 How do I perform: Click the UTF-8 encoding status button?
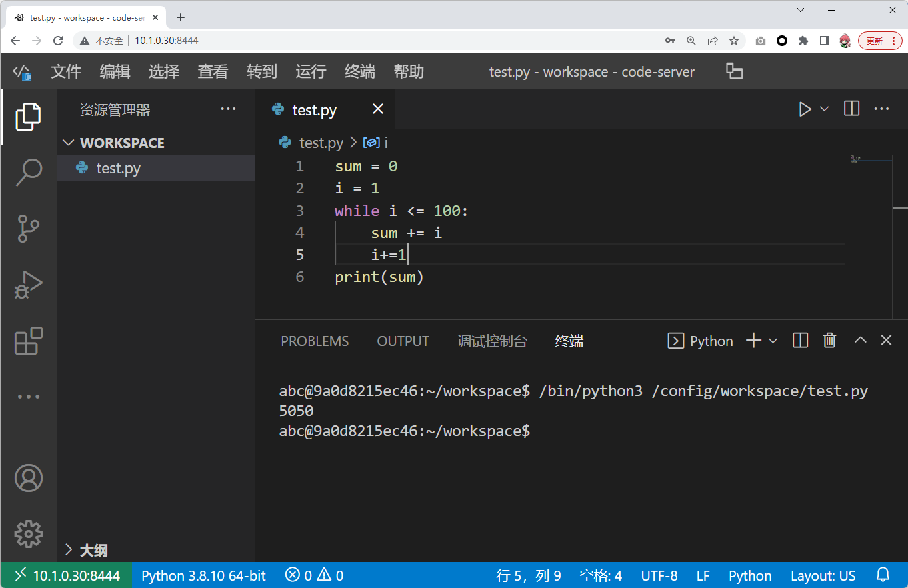(x=659, y=576)
